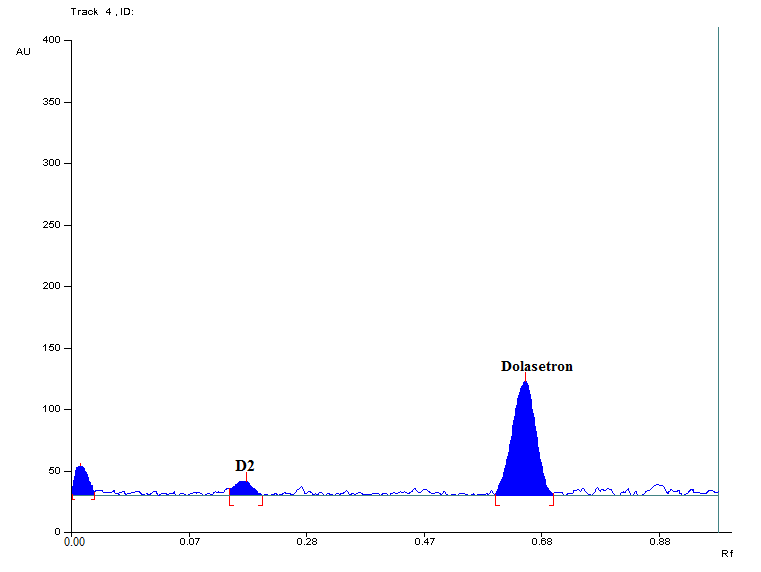Click the filled peak at the origin

coord(81,481)
